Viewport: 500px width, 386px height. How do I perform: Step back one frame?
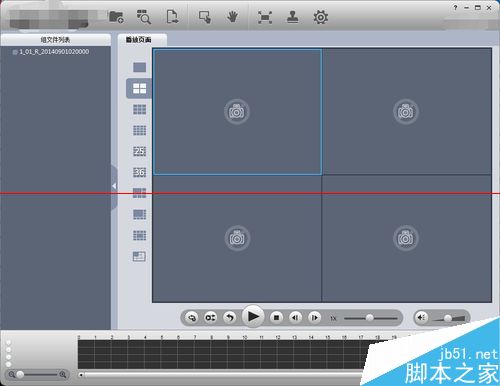[x=295, y=317]
